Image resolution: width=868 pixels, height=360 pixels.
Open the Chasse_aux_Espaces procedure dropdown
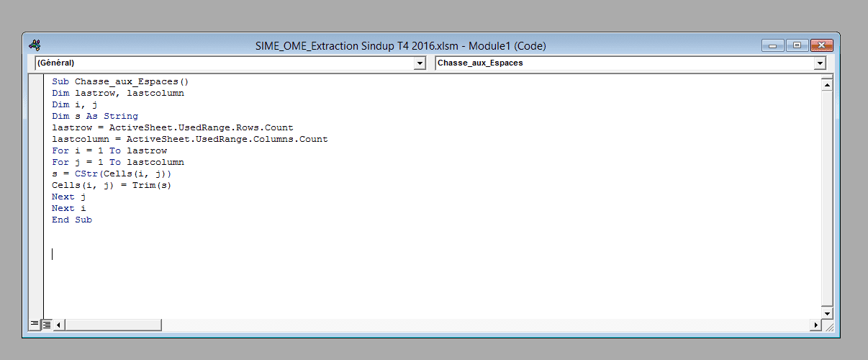point(820,63)
